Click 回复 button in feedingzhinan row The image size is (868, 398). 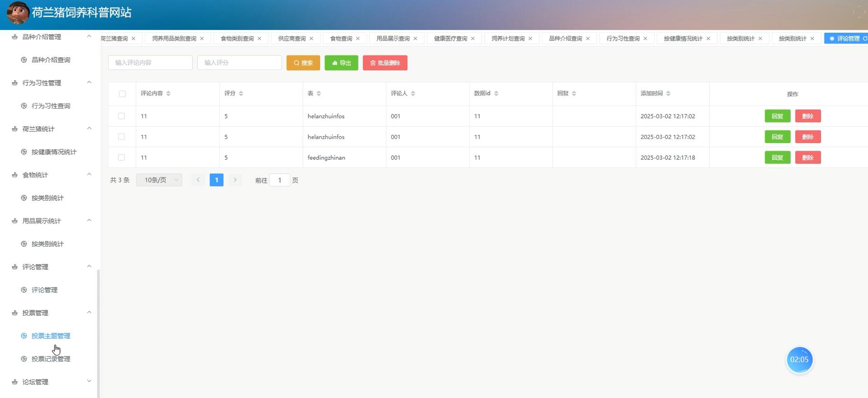coord(777,158)
